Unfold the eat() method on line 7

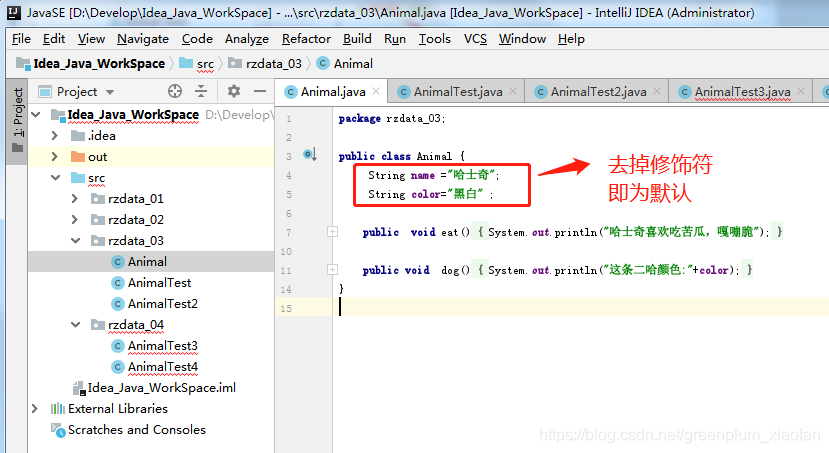click(x=333, y=232)
